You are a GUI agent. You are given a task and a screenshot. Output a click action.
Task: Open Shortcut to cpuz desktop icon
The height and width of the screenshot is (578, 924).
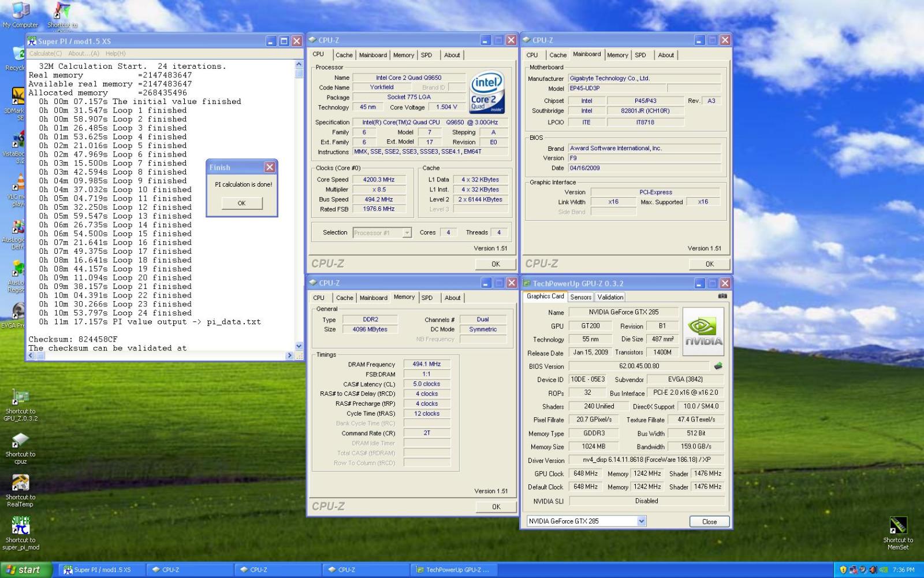(x=20, y=449)
